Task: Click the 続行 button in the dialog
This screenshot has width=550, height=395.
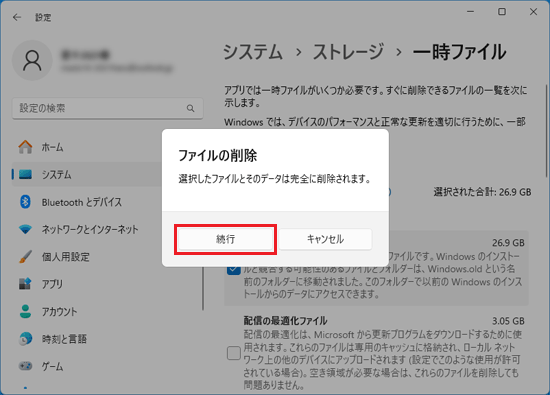Action: tap(225, 239)
